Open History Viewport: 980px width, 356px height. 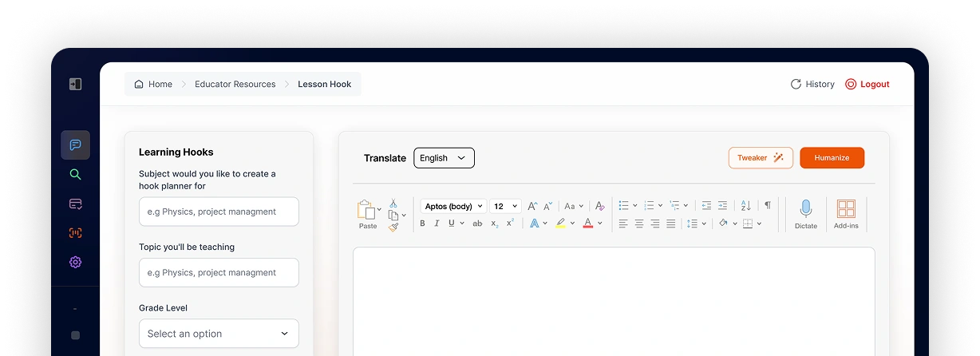click(x=812, y=84)
